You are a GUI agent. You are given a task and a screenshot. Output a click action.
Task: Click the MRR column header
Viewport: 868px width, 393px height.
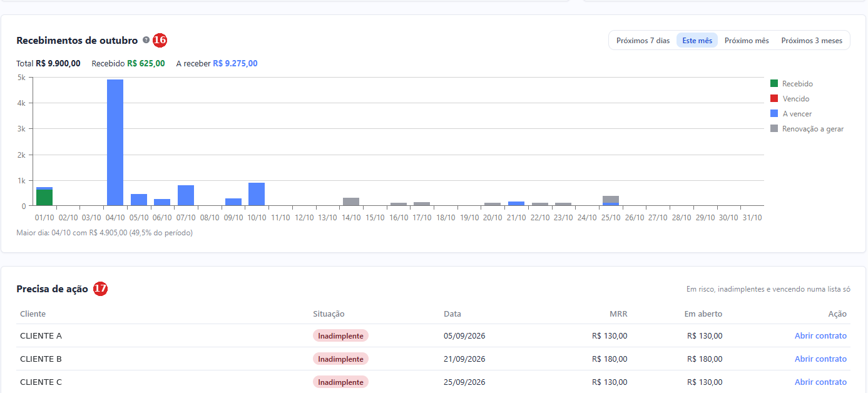618,314
